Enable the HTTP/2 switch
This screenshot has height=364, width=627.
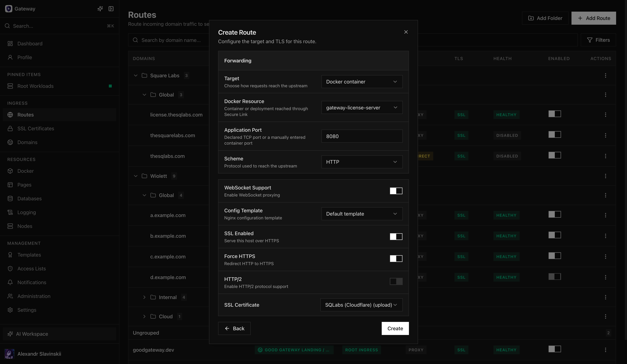(x=396, y=281)
